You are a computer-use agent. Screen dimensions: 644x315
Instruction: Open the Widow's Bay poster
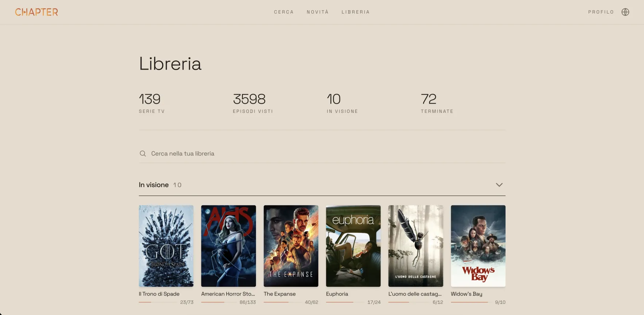(x=478, y=246)
